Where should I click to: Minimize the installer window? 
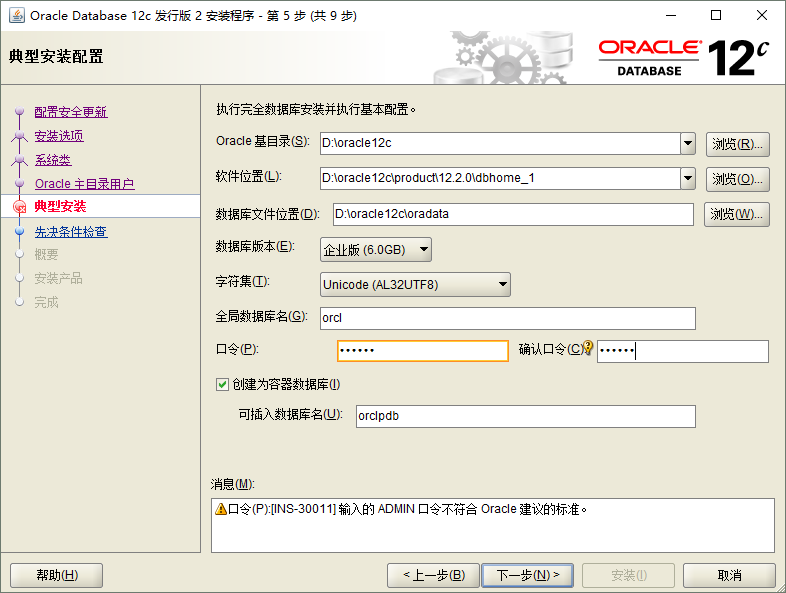pos(671,16)
